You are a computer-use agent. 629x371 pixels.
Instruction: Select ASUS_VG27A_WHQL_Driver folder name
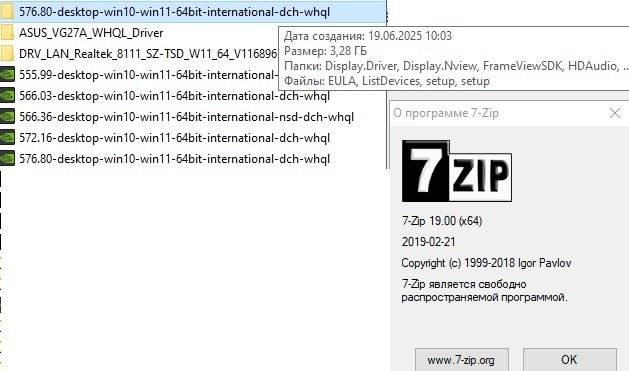pos(91,33)
